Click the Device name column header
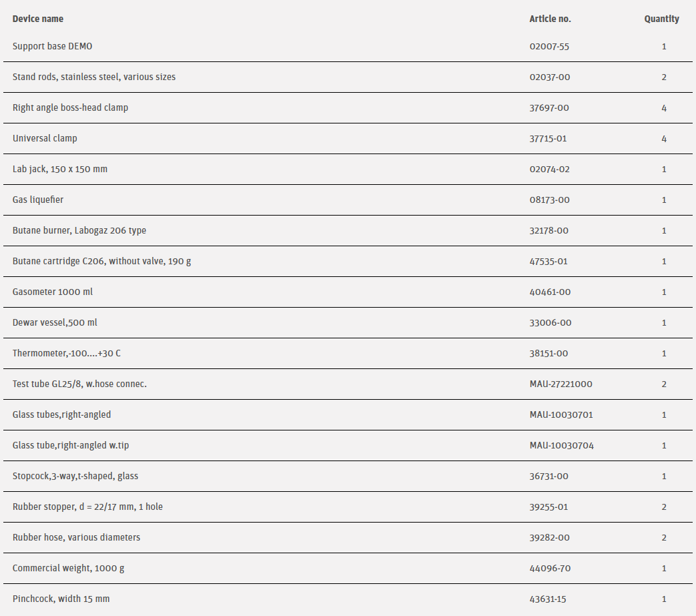Image resolution: width=696 pixels, height=616 pixels. tap(38, 19)
